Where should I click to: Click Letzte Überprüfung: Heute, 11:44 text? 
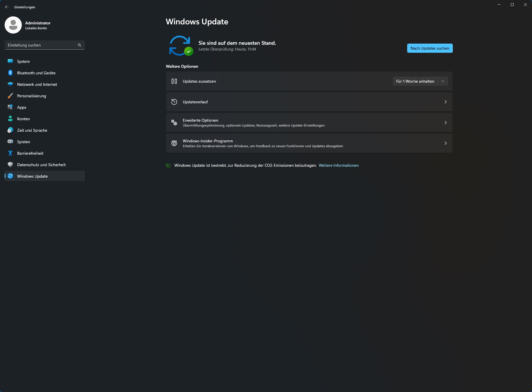[x=227, y=49]
